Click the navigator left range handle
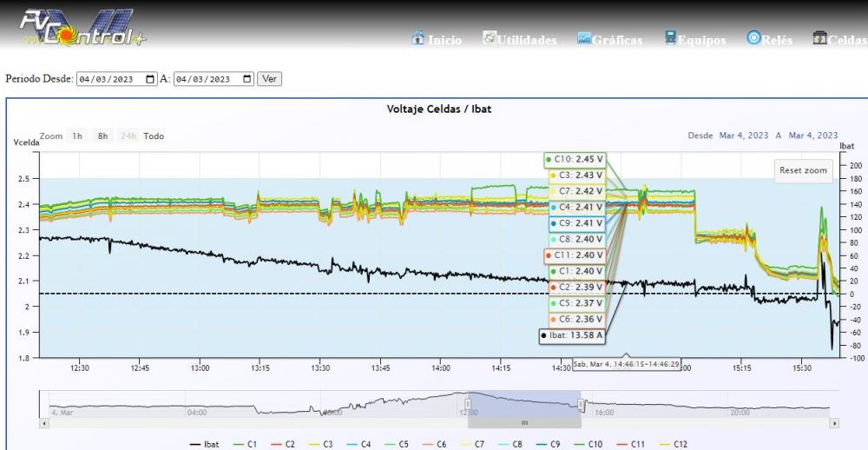868x450 pixels. click(x=468, y=404)
